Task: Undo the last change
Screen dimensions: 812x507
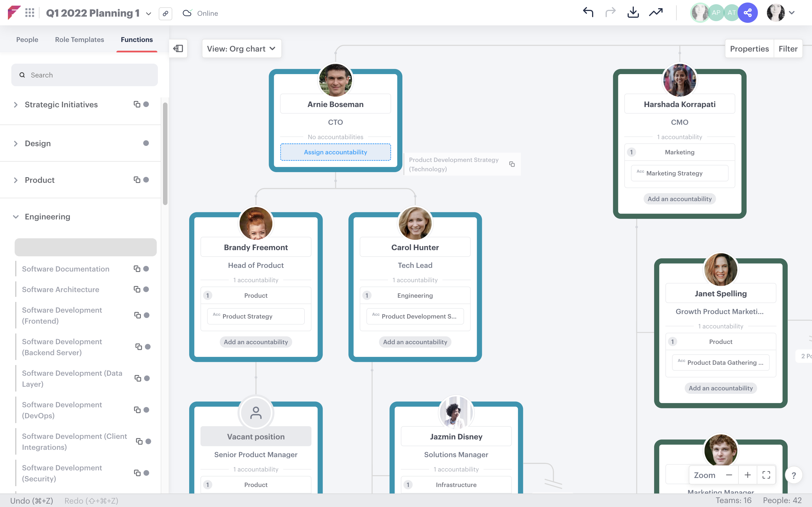Action: (x=588, y=12)
